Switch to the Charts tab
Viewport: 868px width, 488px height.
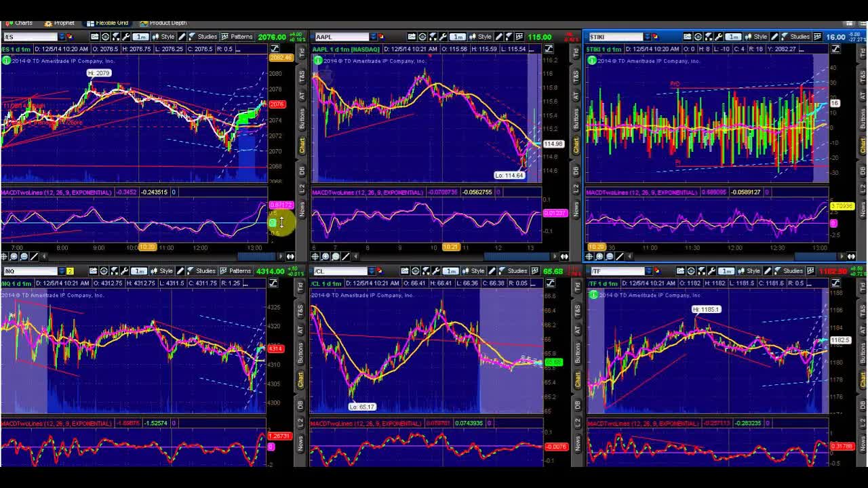19,23
